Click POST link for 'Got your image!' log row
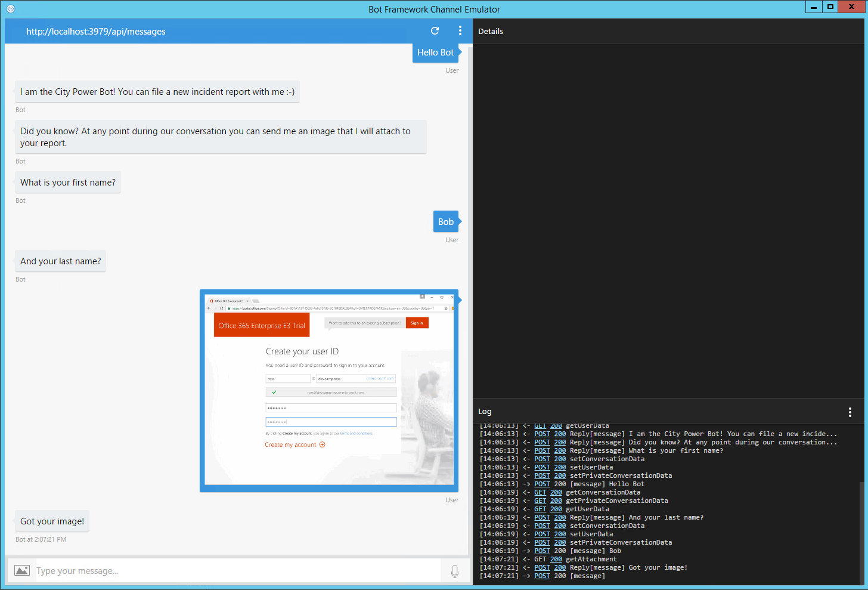Viewport: 868px width, 590px height. 542,568
